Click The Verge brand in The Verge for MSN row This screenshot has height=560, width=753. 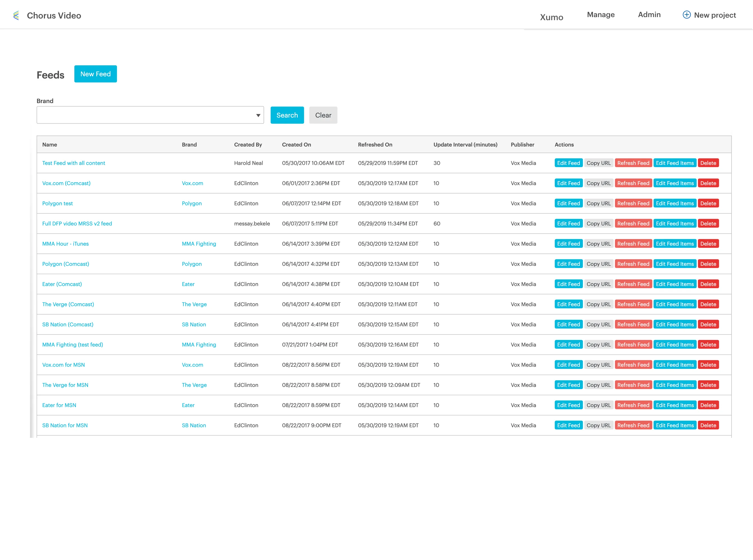pyautogui.click(x=194, y=385)
